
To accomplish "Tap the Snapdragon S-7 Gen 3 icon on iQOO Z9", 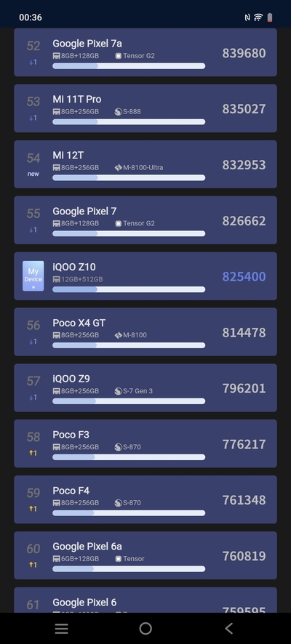I will point(119,391).
